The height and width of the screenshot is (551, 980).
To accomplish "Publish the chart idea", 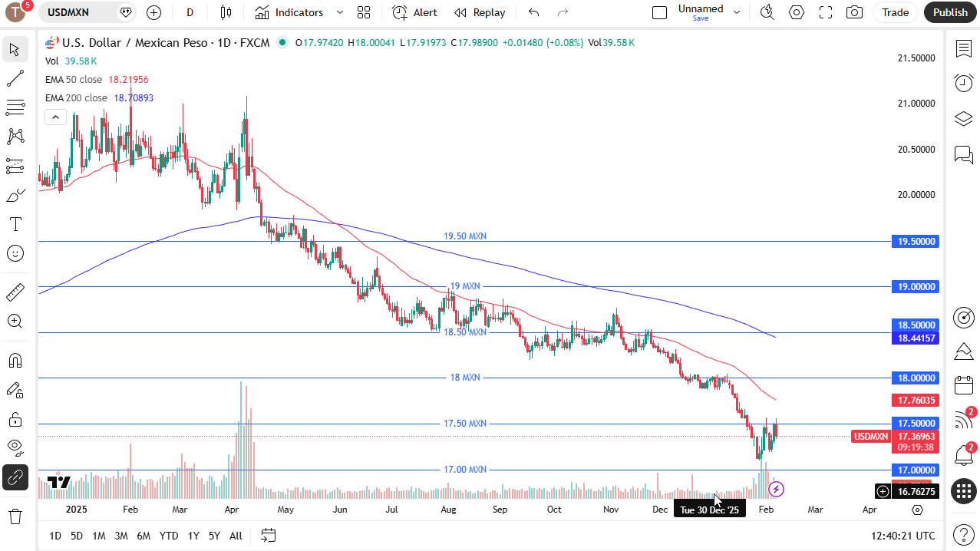I will [951, 12].
